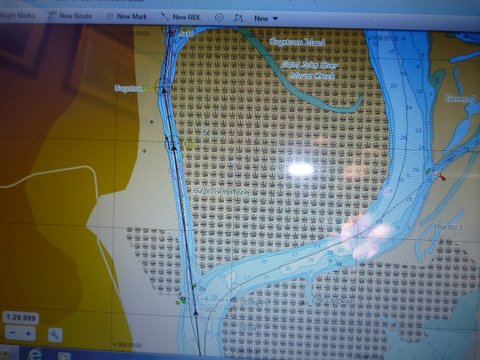Zoom in with the plus button
This screenshot has height=360, width=480.
pos(28,333)
